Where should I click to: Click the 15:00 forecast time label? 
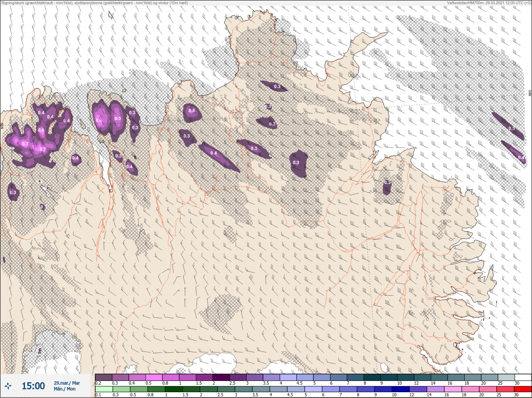tap(33, 386)
